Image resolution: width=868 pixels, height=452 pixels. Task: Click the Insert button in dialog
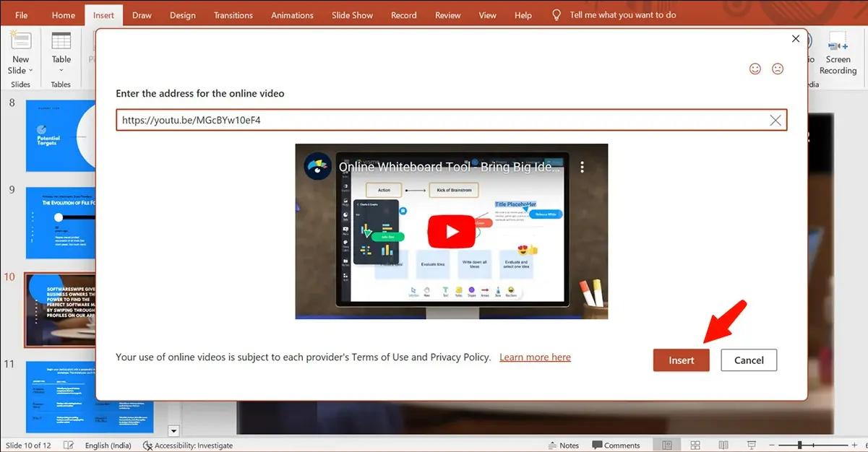pos(682,360)
